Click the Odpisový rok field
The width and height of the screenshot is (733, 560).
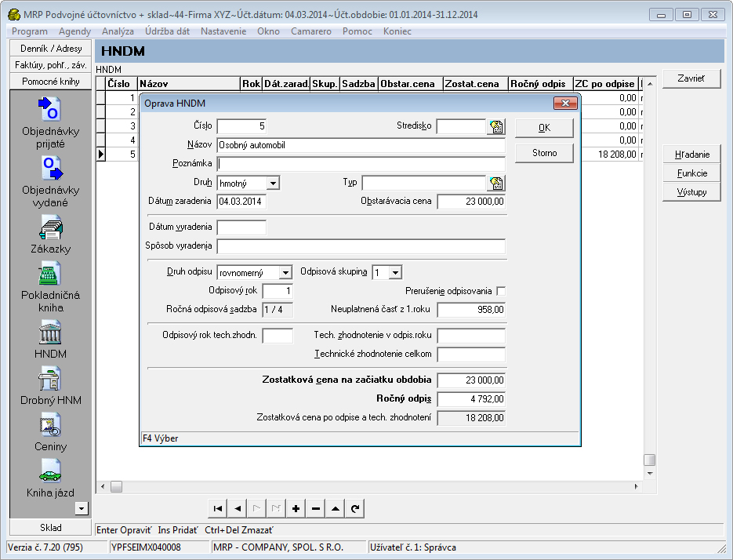278,291
